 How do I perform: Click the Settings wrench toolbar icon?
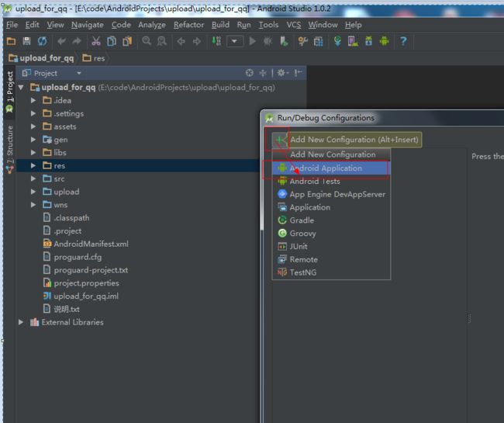pos(302,41)
